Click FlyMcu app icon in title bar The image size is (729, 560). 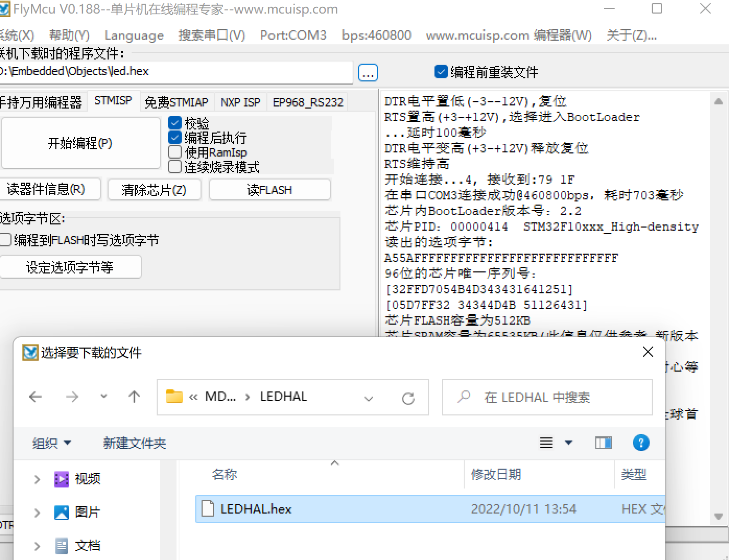tap(5, 9)
